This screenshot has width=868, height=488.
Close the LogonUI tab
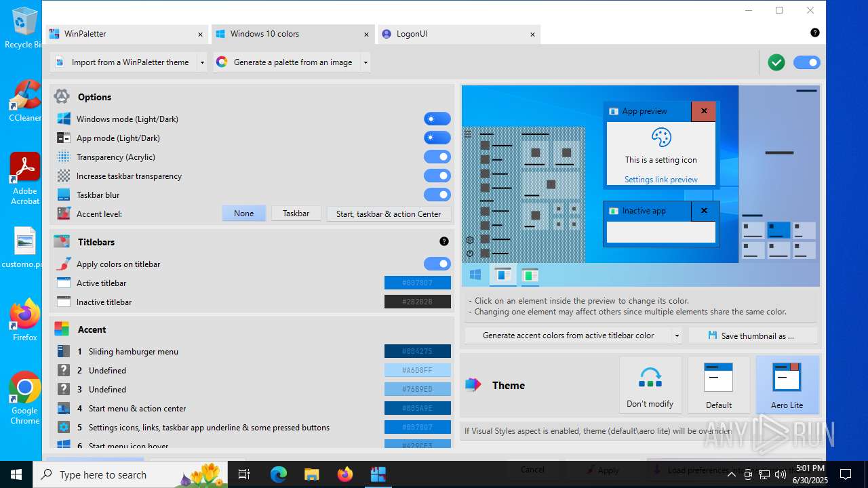click(x=532, y=34)
